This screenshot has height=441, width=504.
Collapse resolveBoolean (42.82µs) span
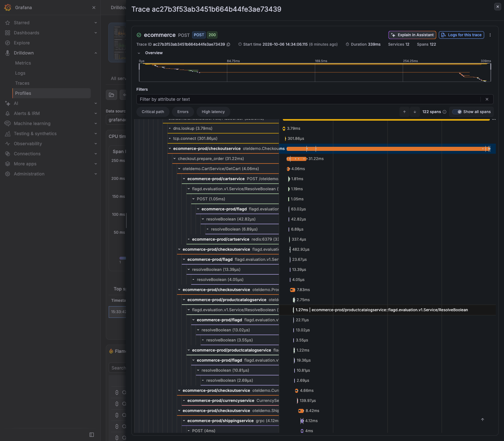pos(203,219)
